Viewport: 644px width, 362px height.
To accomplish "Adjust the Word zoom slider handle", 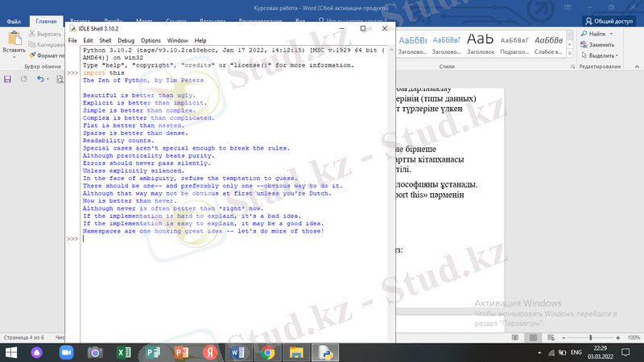I will click(591, 337).
